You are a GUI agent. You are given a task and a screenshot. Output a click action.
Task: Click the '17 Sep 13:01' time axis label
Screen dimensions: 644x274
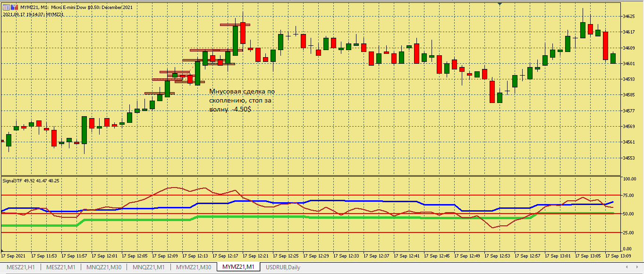pos(558,256)
